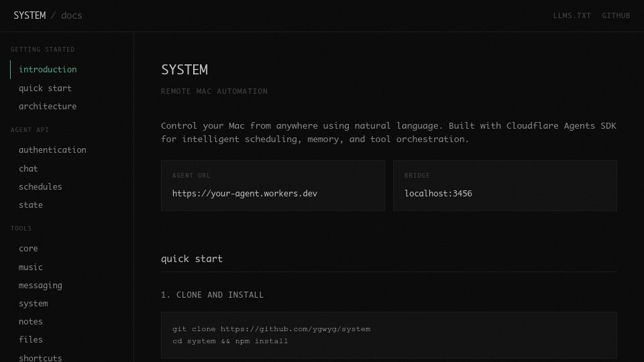Image resolution: width=644 pixels, height=362 pixels.
Task: Click the git clone command line
Action: click(x=272, y=328)
